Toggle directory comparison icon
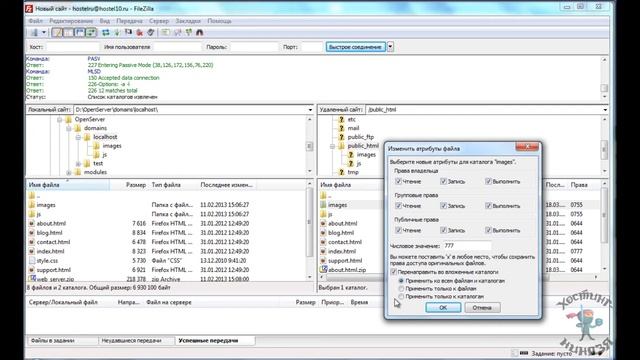 pos(177,33)
